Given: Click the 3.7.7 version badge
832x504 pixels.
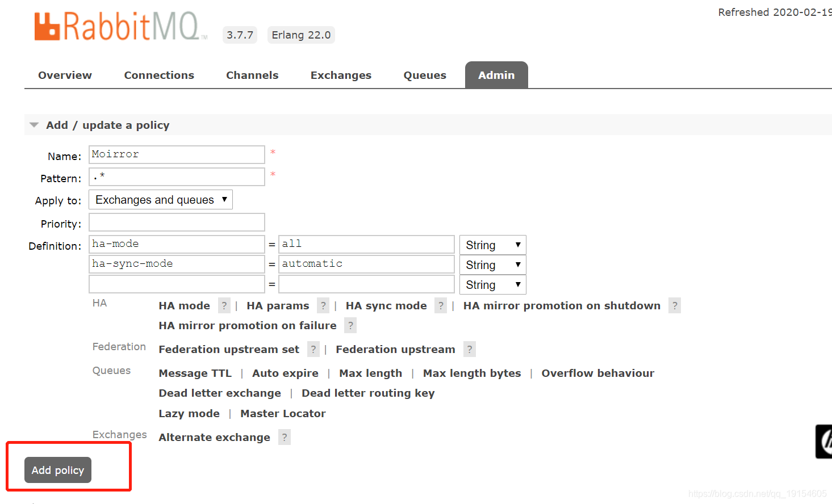Looking at the screenshot, I should point(240,35).
